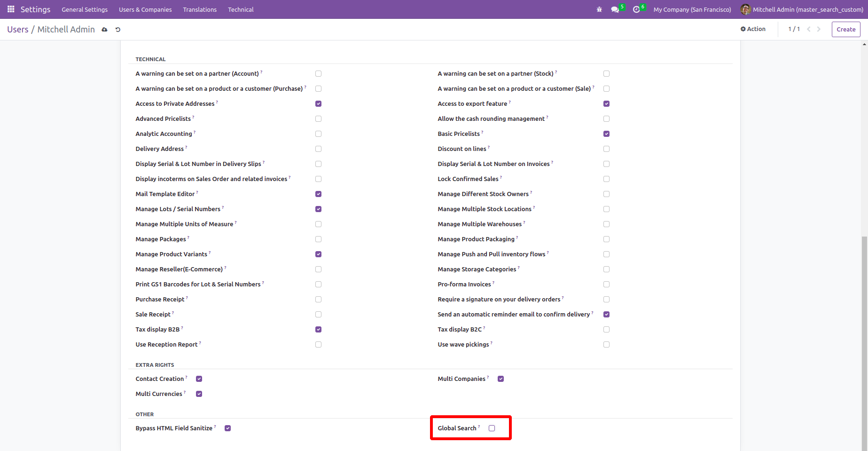The height and width of the screenshot is (451, 868).
Task: Open the Technical menu
Action: tap(241, 9)
